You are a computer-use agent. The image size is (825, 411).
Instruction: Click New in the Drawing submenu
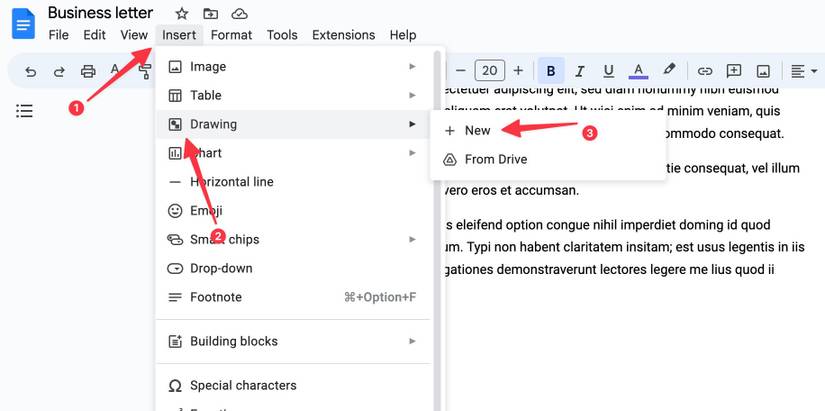tap(548, 131)
